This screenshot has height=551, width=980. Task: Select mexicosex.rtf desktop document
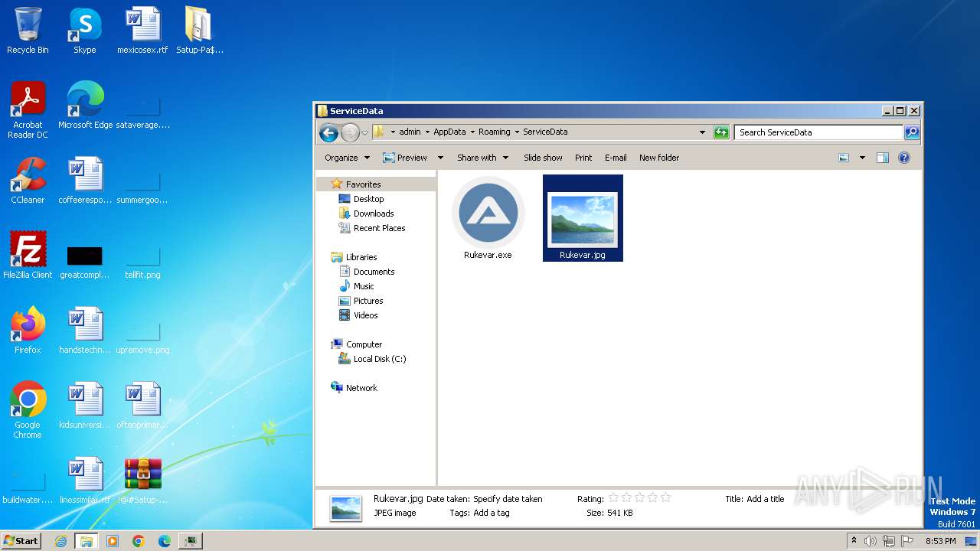142,31
